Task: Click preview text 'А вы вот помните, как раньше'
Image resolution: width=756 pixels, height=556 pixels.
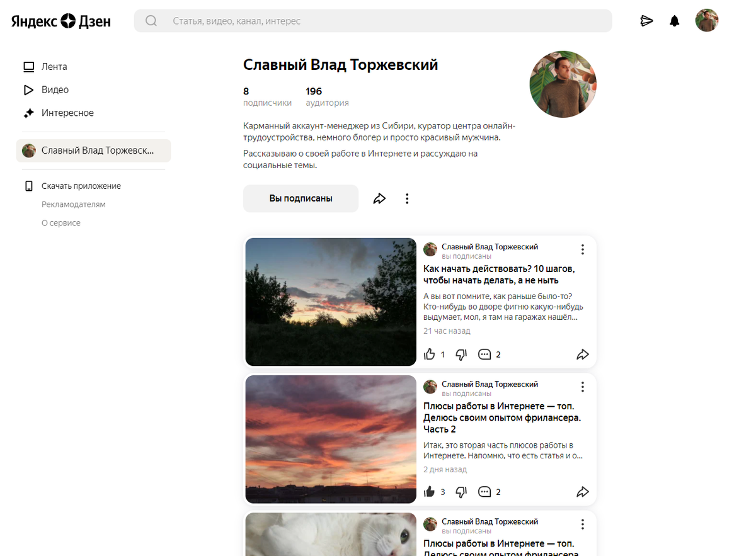Action: coord(503,307)
